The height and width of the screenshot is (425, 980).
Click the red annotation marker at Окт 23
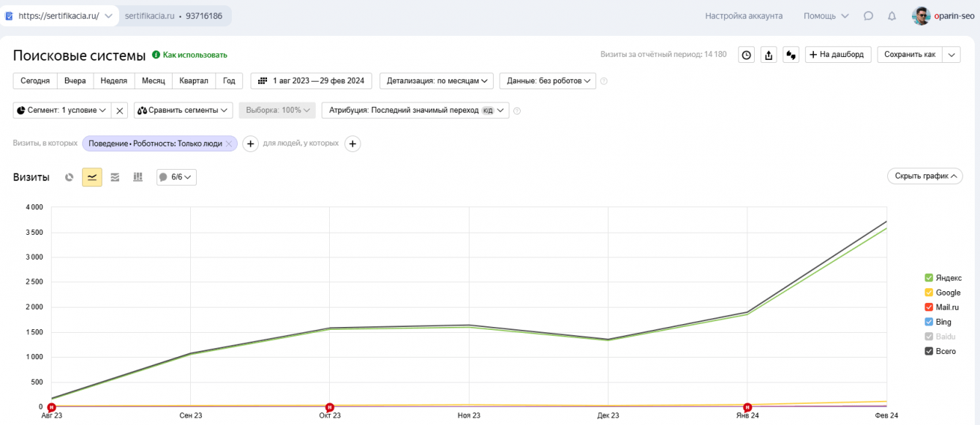[330, 407]
